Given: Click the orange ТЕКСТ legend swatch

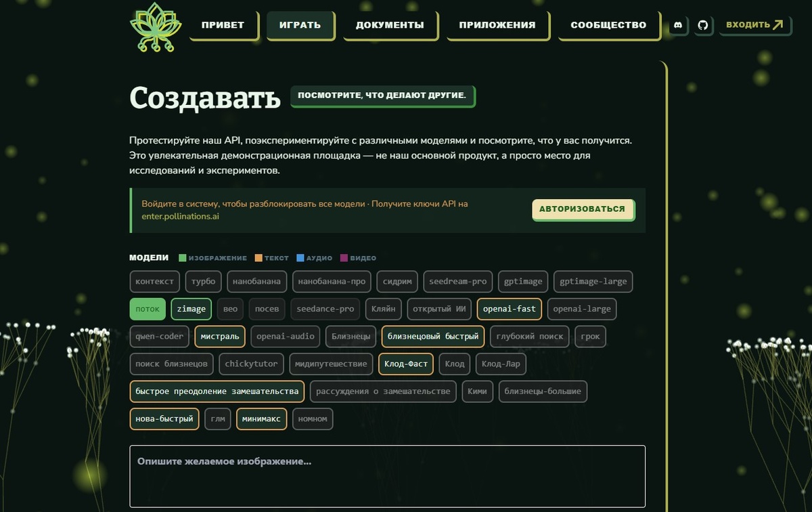Looking at the screenshot, I should (258, 258).
